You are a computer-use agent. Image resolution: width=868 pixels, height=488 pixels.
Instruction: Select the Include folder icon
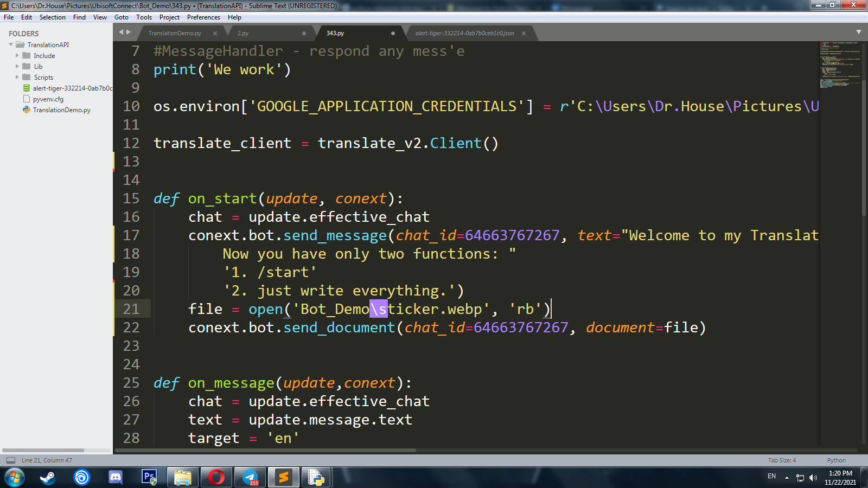click(27, 55)
